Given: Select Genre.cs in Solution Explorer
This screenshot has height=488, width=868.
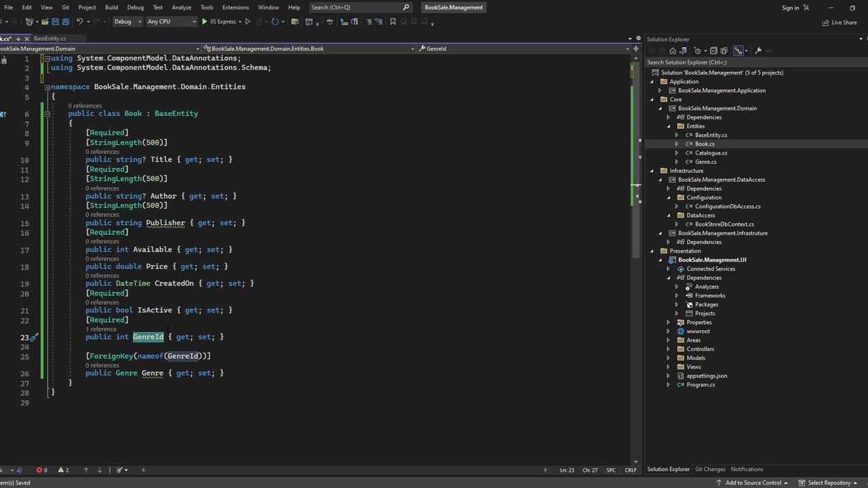Looking at the screenshot, I should 705,162.
